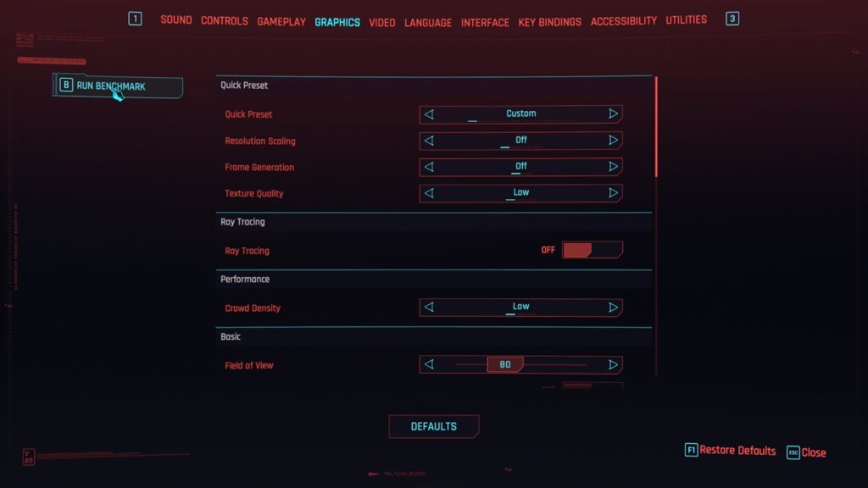Click the Run Benchmark button
The height and width of the screenshot is (488, 868).
(x=118, y=86)
